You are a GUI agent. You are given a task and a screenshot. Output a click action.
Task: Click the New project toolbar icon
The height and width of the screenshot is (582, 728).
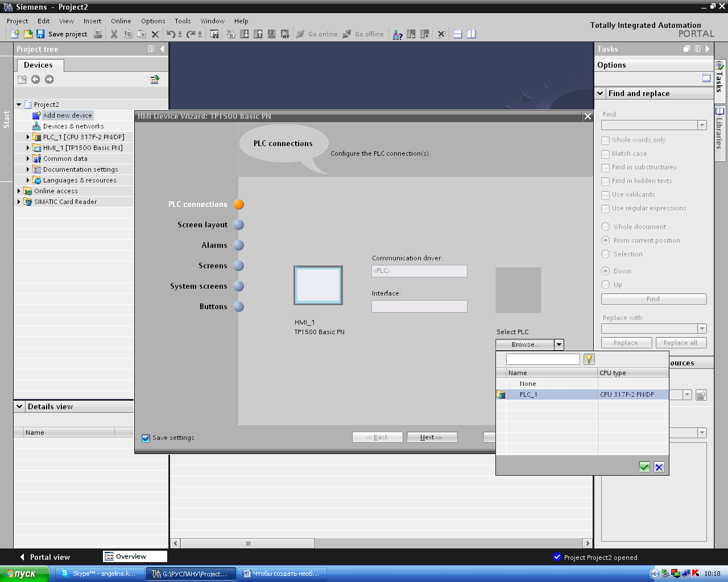(15, 34)
